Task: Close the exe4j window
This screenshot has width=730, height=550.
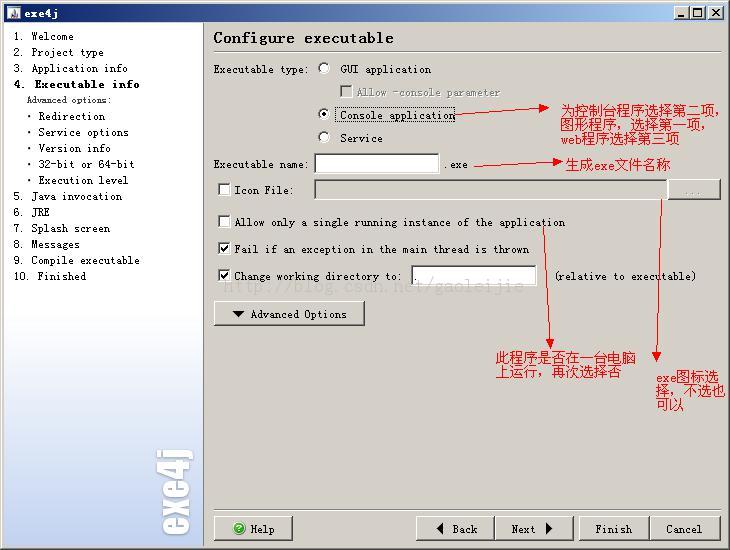Action: tap(715, 13)
